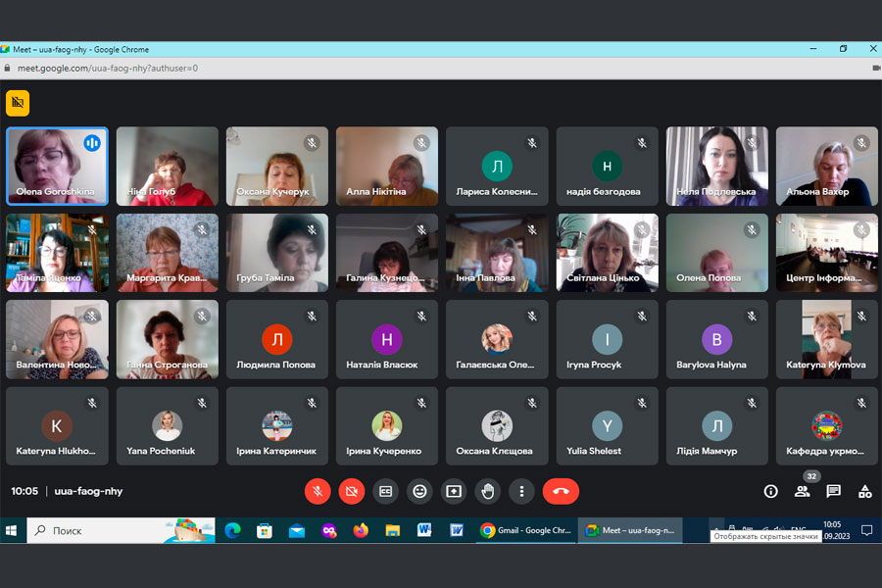The image size is (882, 588).
Task: Click the Кафедра укрмо... participant tile
Action: (x=827, y=426)
